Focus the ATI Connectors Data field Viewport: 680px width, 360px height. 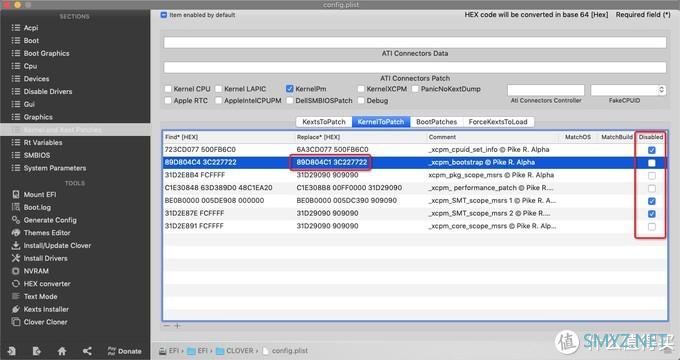415,43
